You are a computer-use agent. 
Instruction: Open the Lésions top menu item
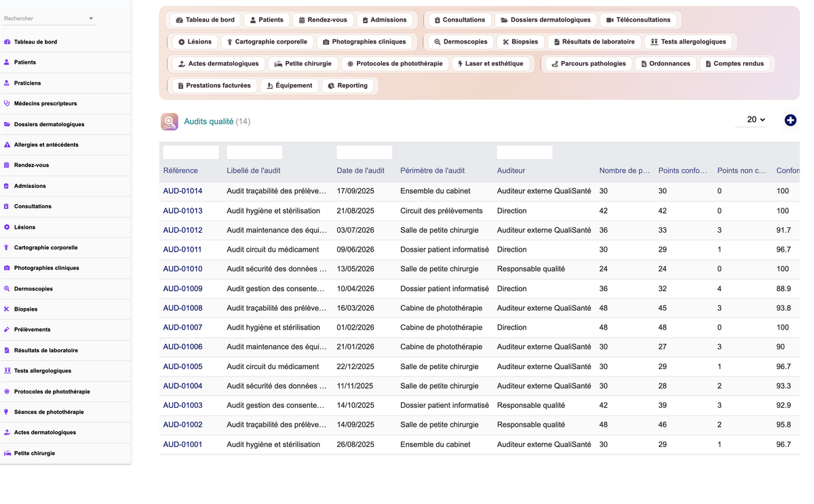click(195, 42)
